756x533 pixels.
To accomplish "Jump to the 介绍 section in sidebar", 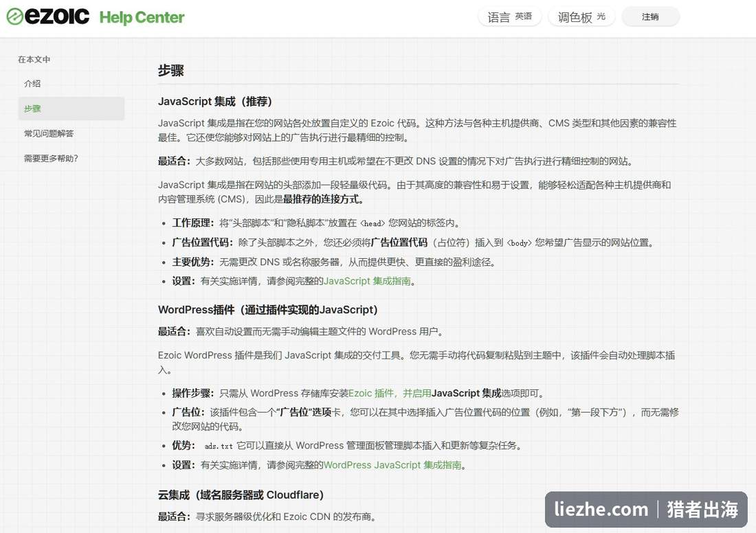I will [x=32, y=83].
